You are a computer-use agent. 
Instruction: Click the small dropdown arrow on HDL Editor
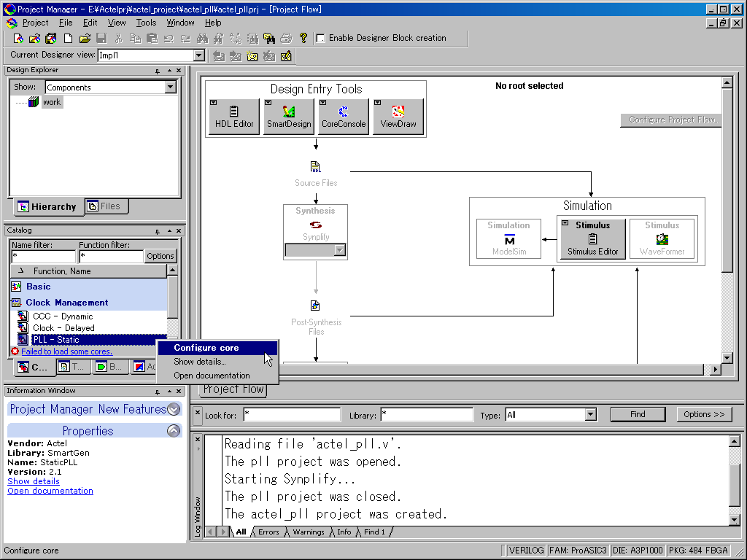[214, 102]
